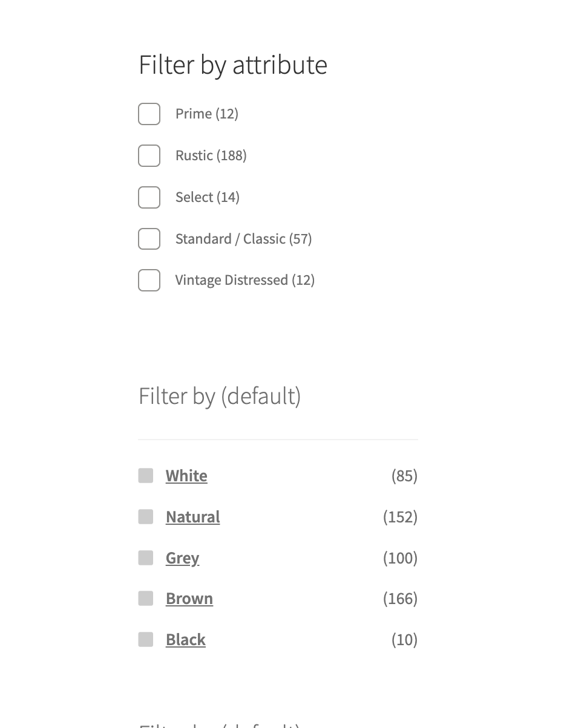The height and width of the screenshot is (728, 587).
Task: Click the Standard / Classic (57) label
Action: point(243,239)
